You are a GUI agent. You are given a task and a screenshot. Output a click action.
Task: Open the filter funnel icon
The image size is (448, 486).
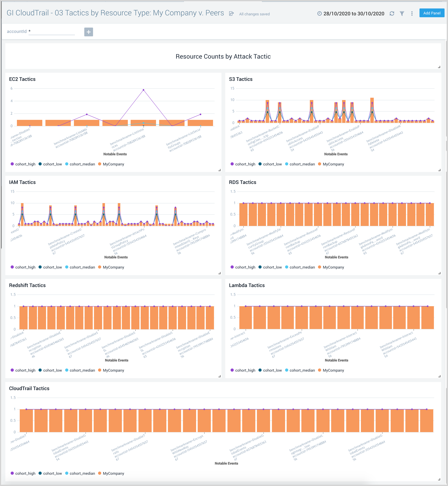402,14
